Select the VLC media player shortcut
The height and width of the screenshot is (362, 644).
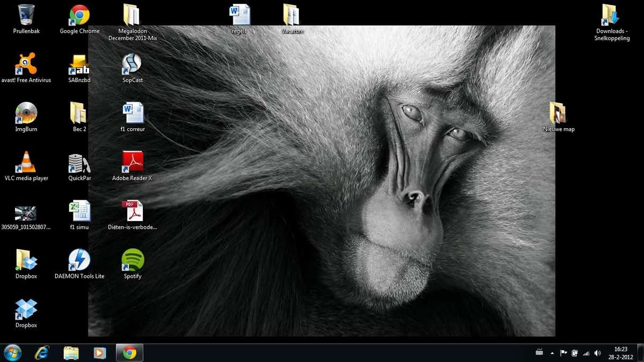[26, 162]
